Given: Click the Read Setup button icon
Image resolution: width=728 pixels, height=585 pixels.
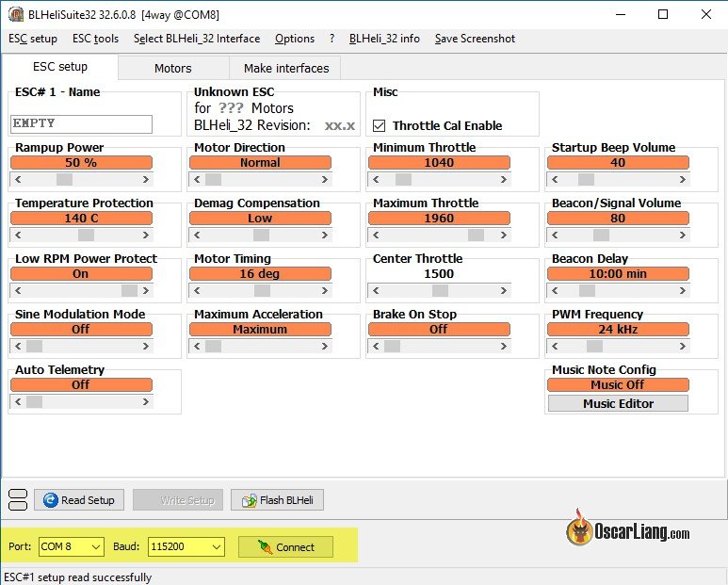Looking at the screenshot, I should 51,500.
